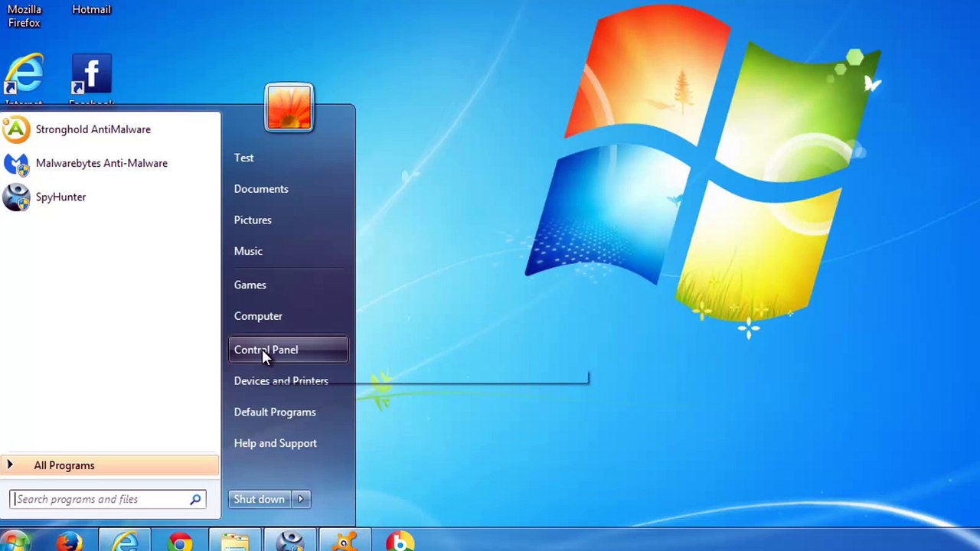Click the search magnifier icon
The height and width of the screenshot is (551, 980).
click(196, 499)
